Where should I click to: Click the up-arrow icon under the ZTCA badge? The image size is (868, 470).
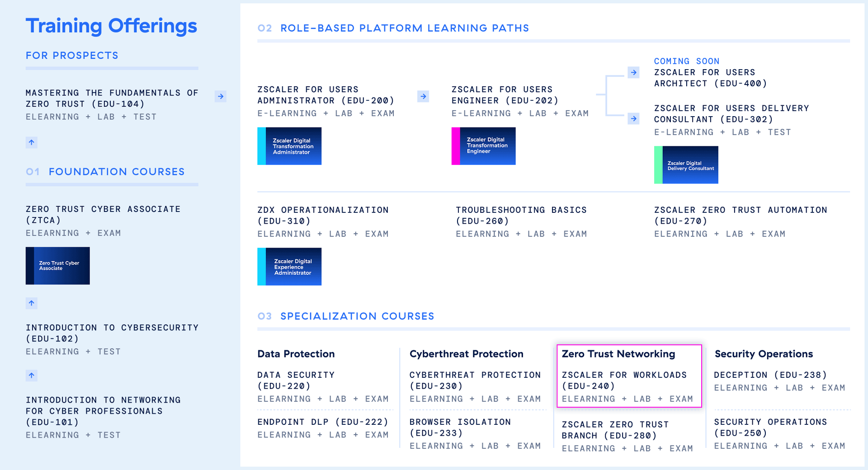click(31, 303)
